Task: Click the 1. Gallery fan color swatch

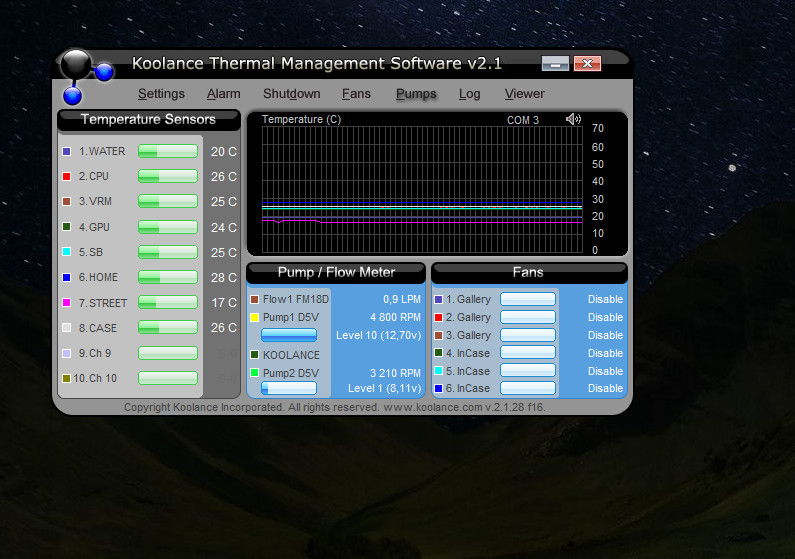Action: point(439,300)
